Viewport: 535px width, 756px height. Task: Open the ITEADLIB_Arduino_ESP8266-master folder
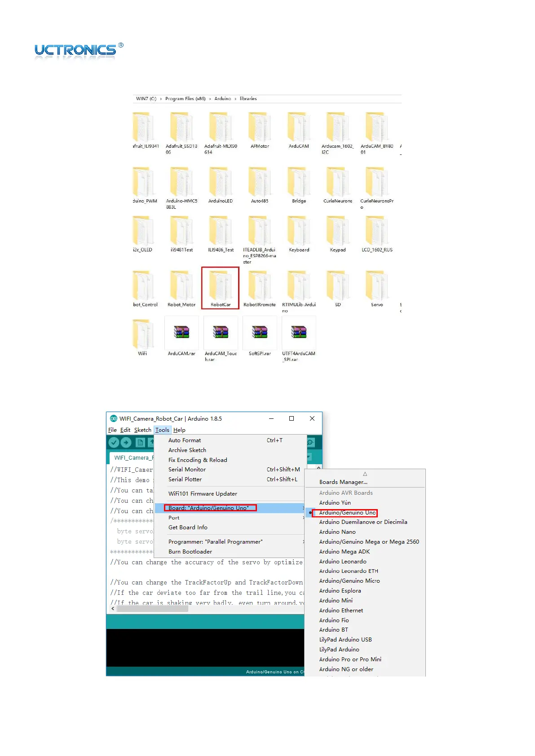click(260, 240)
